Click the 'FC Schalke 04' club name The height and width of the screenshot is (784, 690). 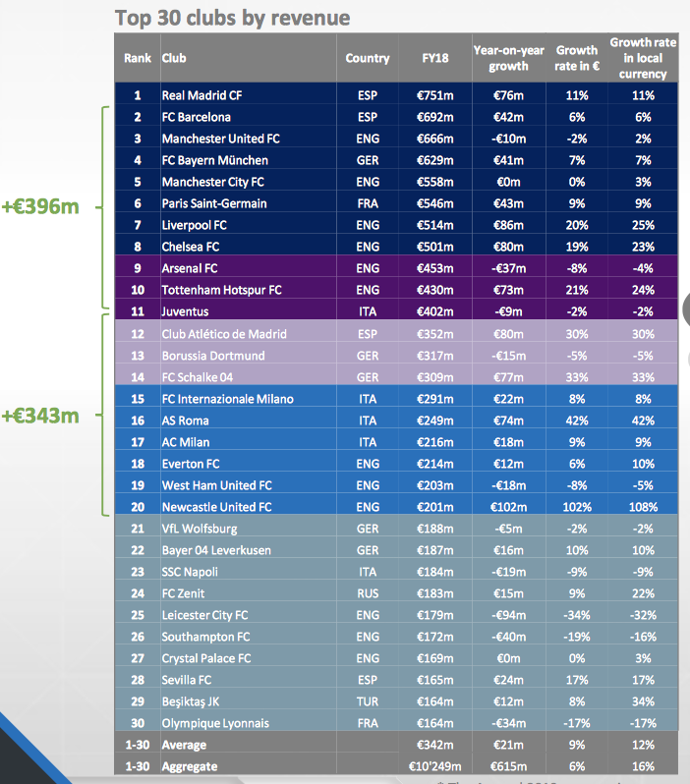[x=198, y=377]
